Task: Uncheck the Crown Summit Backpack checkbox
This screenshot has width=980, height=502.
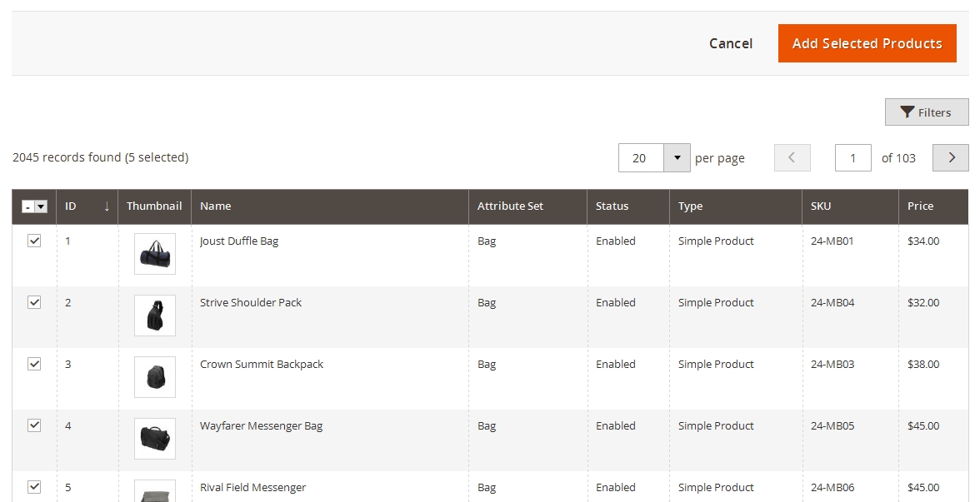Action: pos(34,364)
